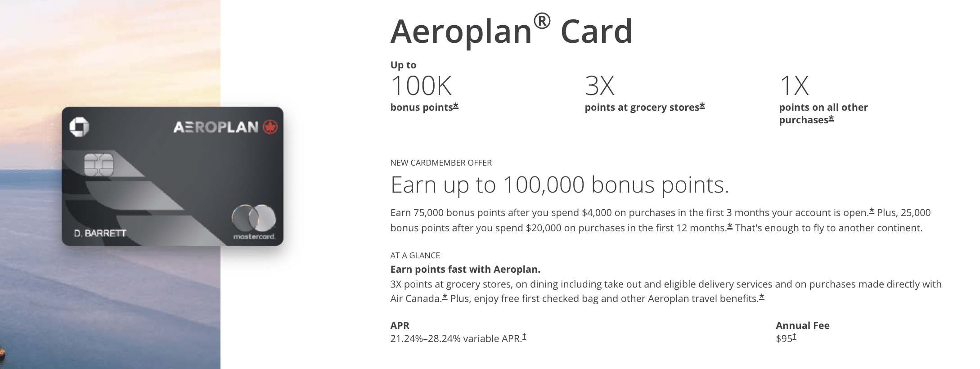Viewport: 980px width, 369px height.
Task: Click the 'Earn up to 100,000 bonus points.' headline
Action: click(559, 185)
